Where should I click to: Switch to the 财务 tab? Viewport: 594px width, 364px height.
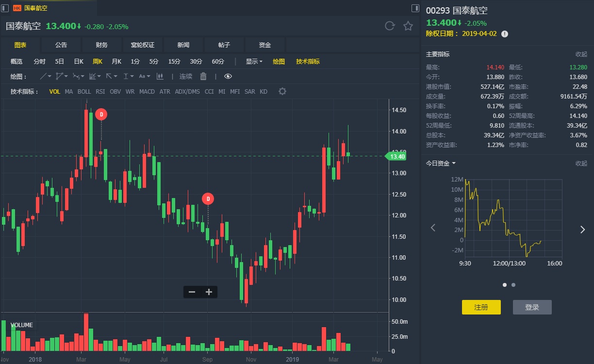(x=102, y=45)
